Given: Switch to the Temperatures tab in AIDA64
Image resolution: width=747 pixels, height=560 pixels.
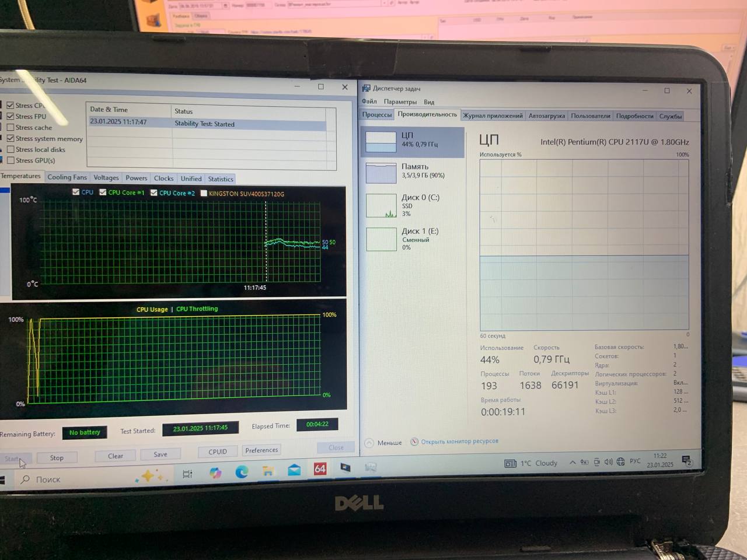Looking at the screenshot, I should [20, 176].
